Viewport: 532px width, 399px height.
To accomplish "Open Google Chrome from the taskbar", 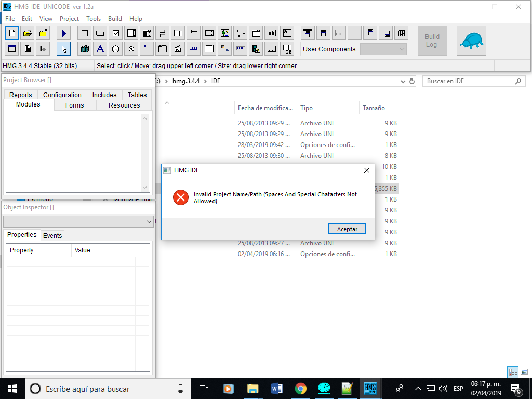I will [x=301, y=389].
